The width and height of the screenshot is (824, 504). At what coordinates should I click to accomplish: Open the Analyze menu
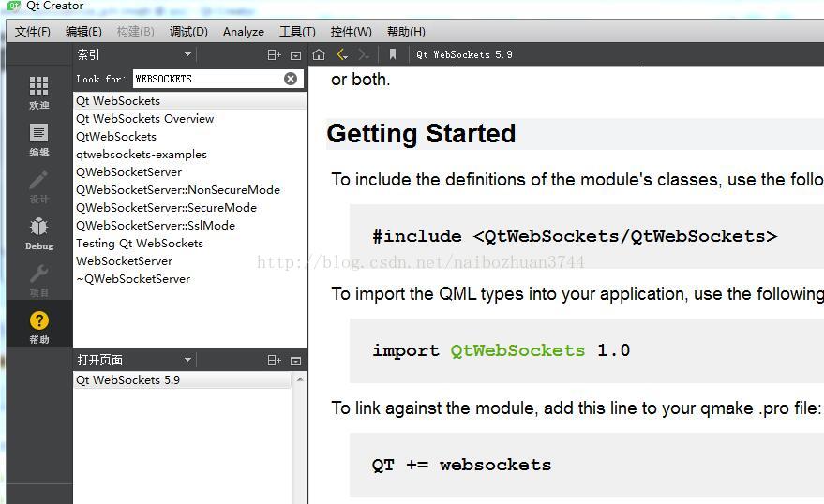(244, 32)
